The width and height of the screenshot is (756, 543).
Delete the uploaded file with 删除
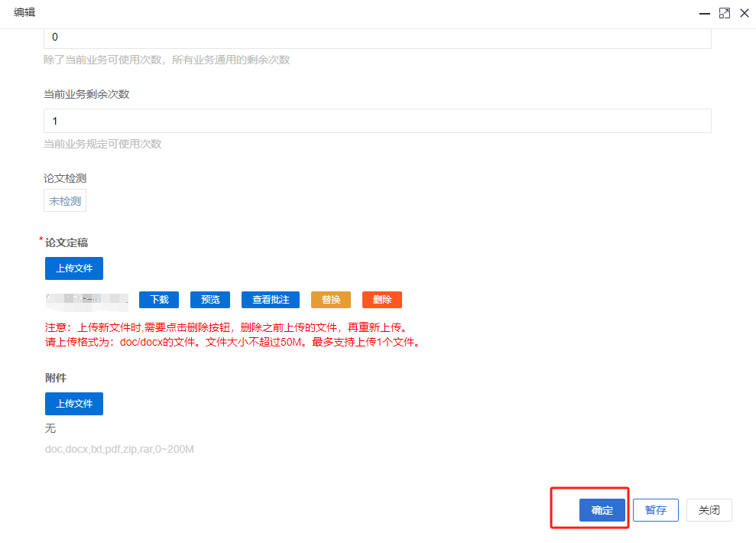pyautogui.click(x=382, y=300)
